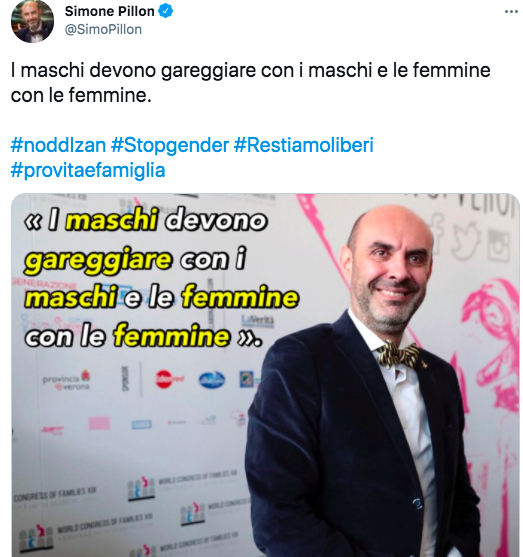
Task: Open the attached image of the smiling man
Action: (265, 375)
